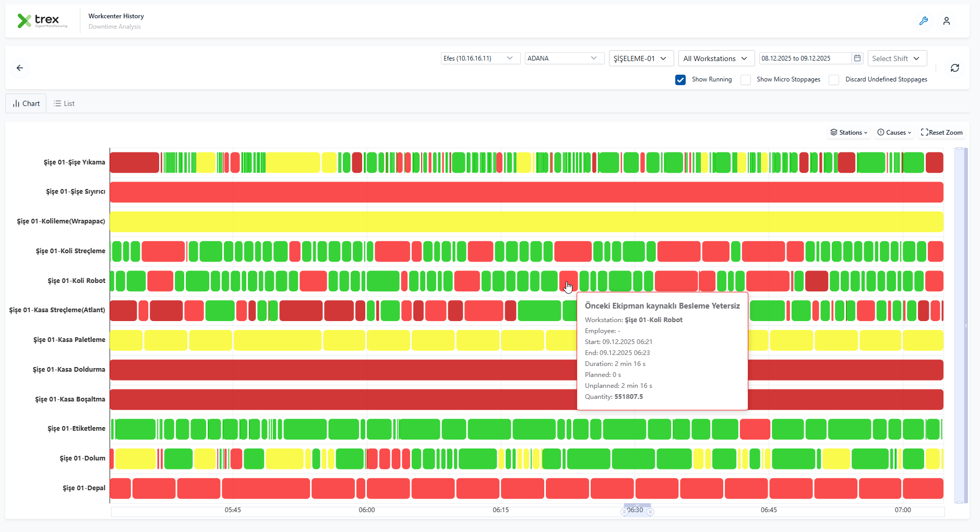Click the Şişe 01-Kasa Streçleme(Atlant) label
Screen dimensions: 980x532
[x=57, y=310]
